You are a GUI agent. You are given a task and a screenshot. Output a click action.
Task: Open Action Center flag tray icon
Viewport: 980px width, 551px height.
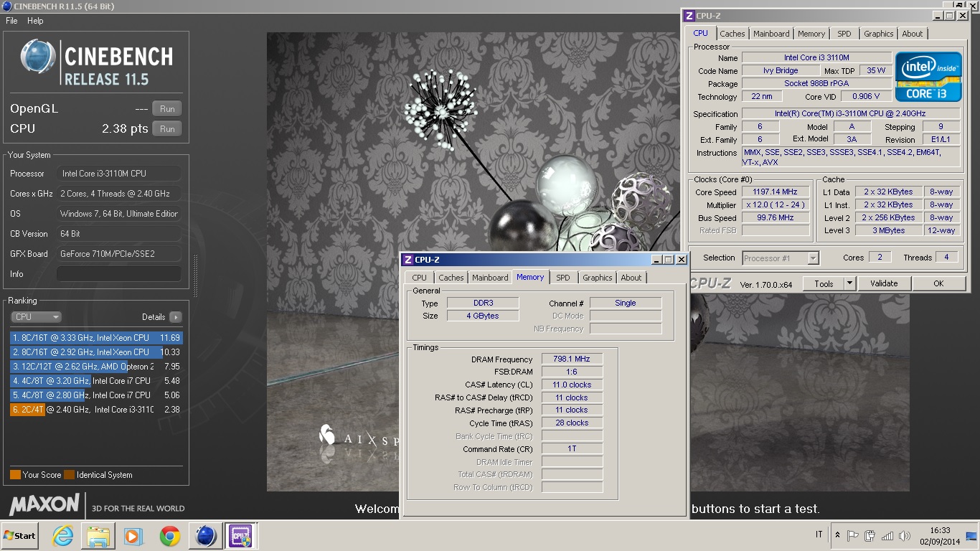pyautogui.click(x=853, y=535)
